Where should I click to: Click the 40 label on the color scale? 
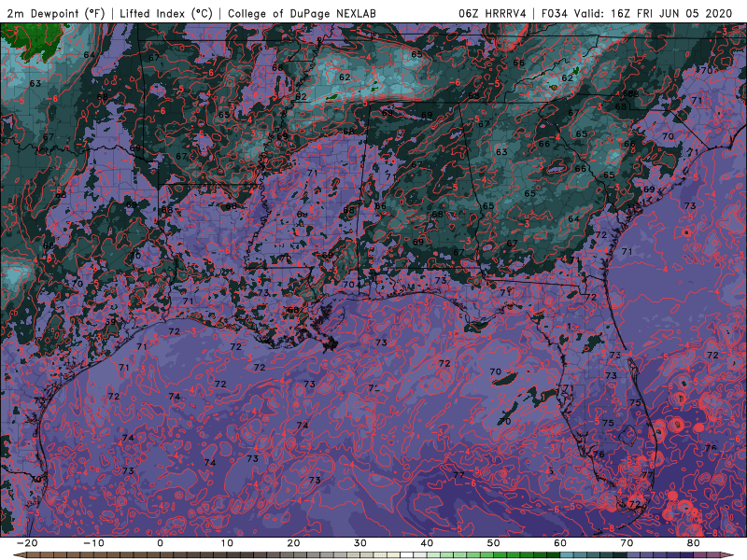click(x=427, y=543)
